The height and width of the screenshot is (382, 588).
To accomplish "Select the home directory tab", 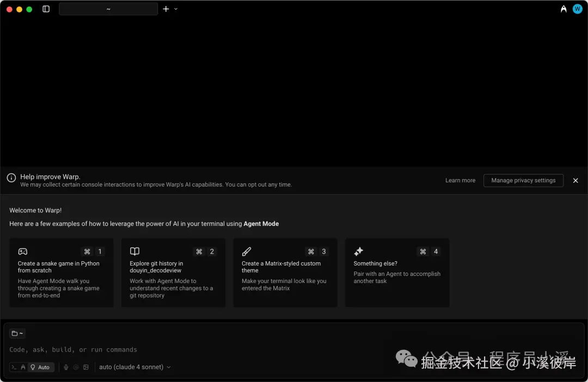I will 108,9.
